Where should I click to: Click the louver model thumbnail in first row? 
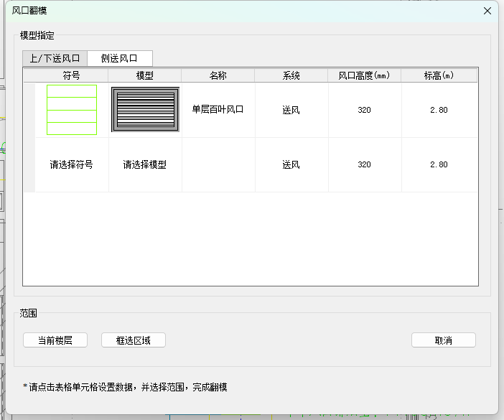click(145, 110)
